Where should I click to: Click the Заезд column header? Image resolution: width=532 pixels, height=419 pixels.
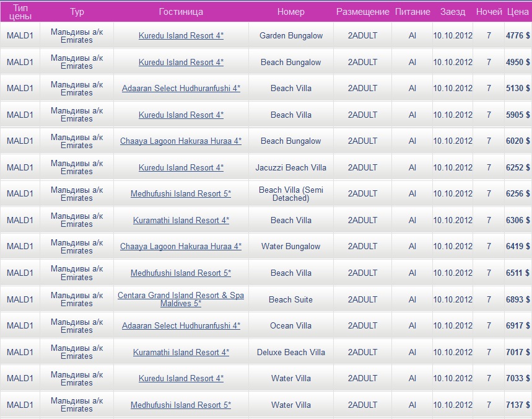[453, 12]
